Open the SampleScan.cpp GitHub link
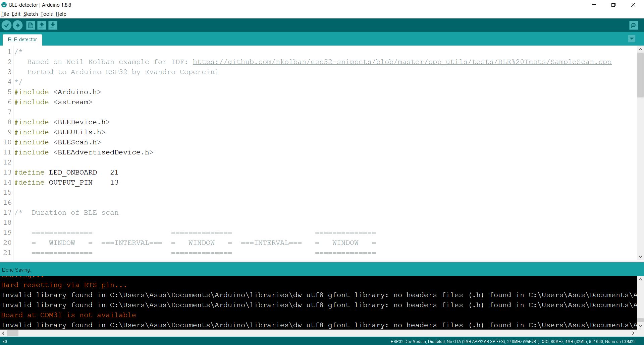This screenshot has height=345, width=644. pos(401,62)
